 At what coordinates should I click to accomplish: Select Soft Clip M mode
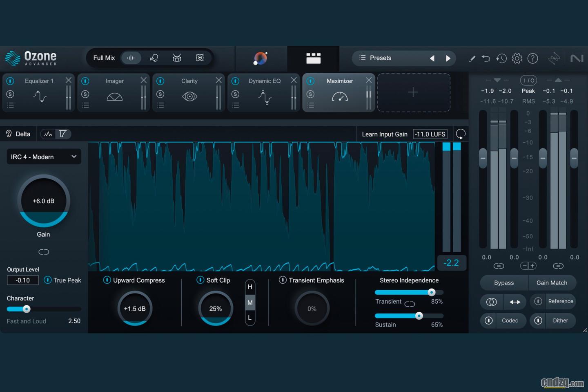click(x=250, y=302)
